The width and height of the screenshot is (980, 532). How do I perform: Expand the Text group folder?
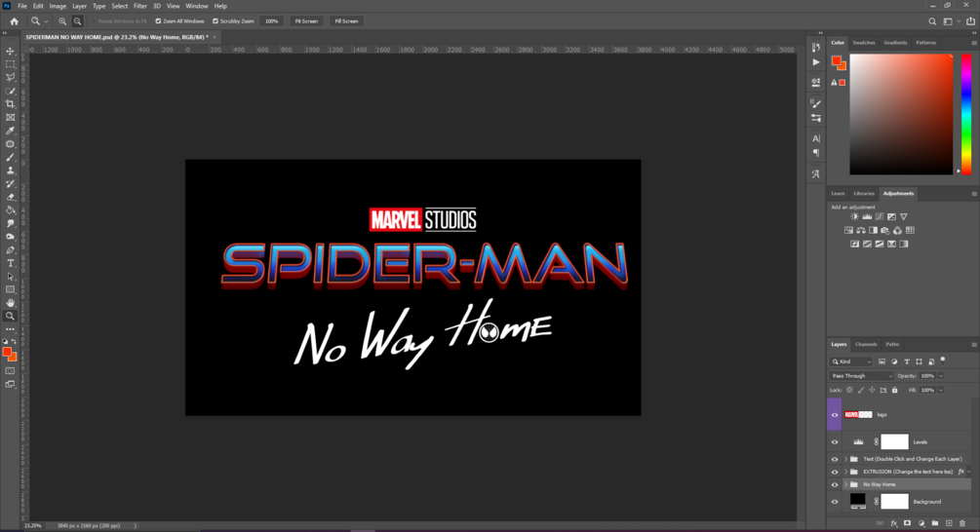[x=845, y=459]
